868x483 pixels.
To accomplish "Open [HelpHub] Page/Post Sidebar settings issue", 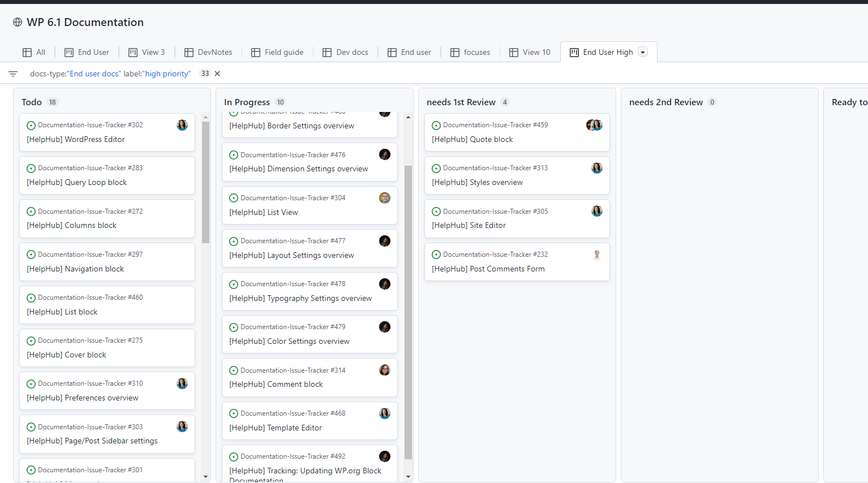I will (92, 441).
